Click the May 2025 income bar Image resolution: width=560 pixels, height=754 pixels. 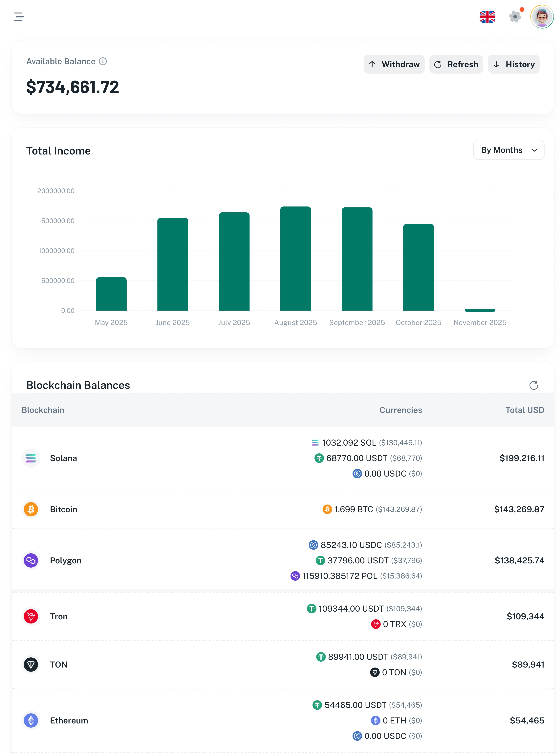coord(111,294)
